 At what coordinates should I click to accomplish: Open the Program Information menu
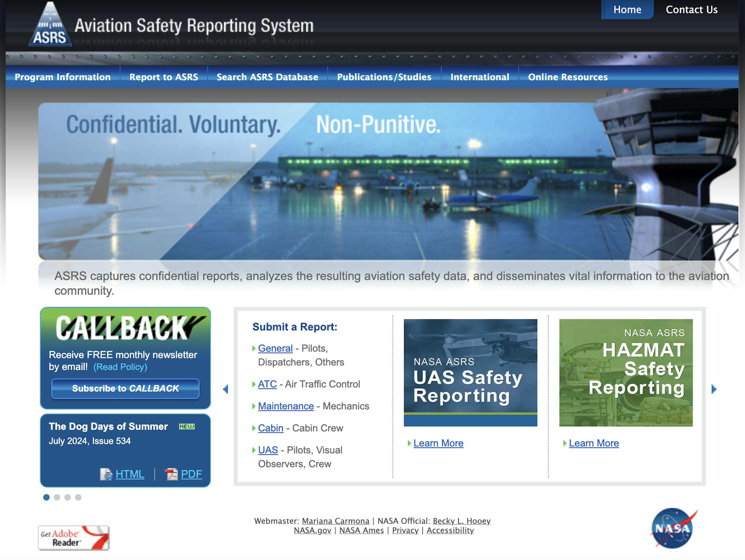tap(63, 77)
